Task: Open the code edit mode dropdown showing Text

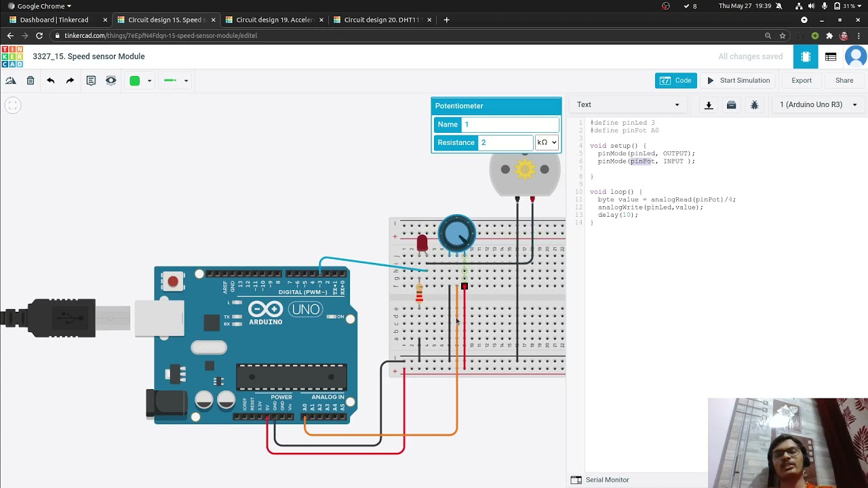Action: (x=628, y=105)
